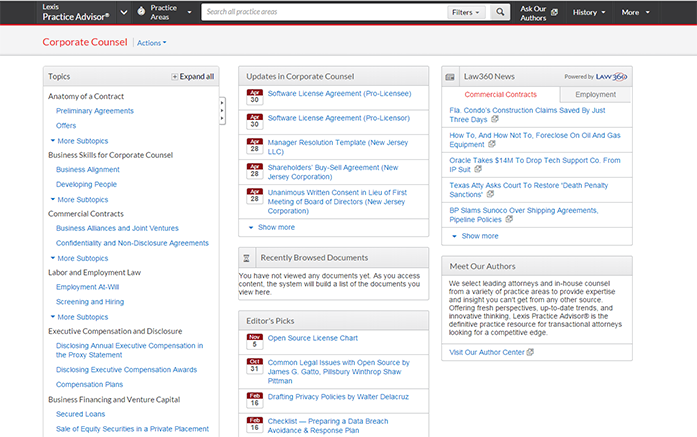Open Oracle Takes $14M To Drop Tech Support article
This screenshot has height=437, width=697.
(535, 164)
